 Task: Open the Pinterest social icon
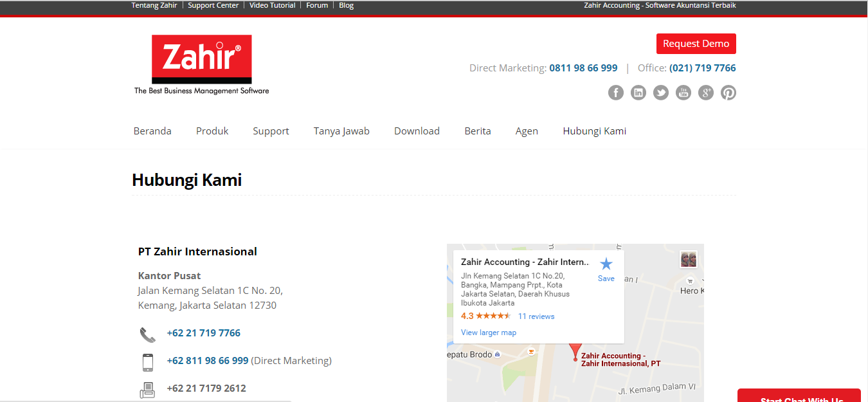coord(728,93)
